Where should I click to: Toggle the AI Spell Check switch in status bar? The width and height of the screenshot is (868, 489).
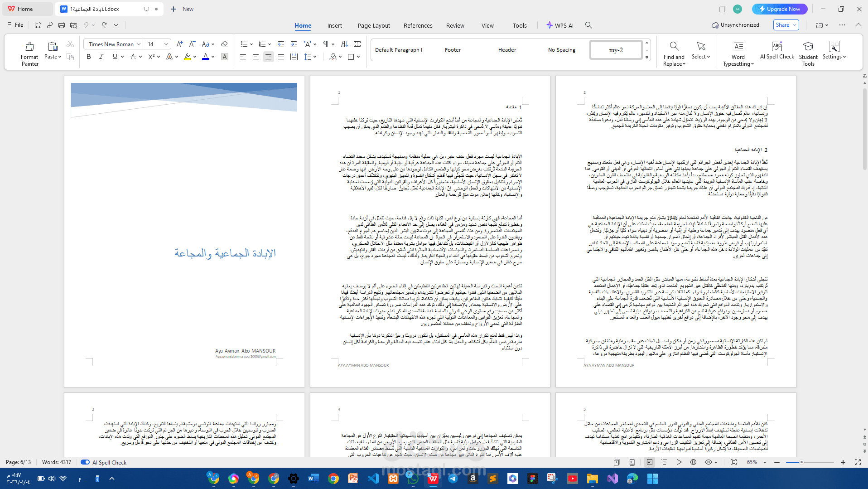[85, 462]
